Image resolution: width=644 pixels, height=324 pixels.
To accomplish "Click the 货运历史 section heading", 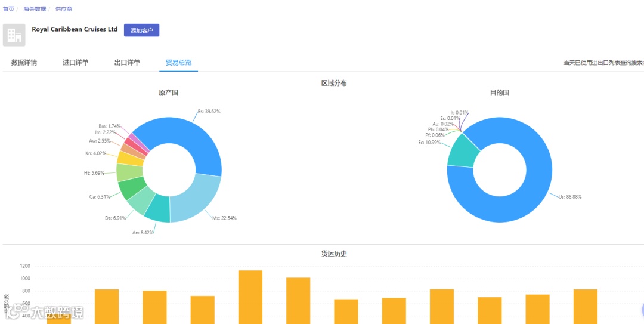I will click(334, 254).
